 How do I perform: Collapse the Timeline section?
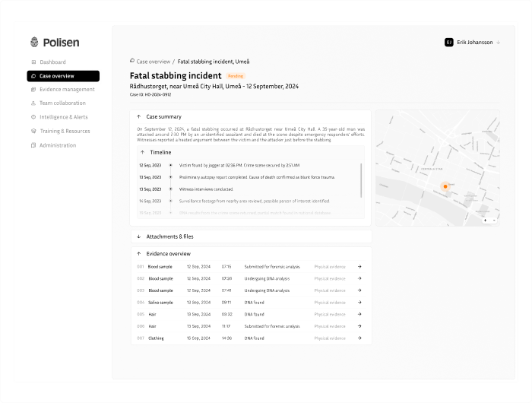[143, 152]
